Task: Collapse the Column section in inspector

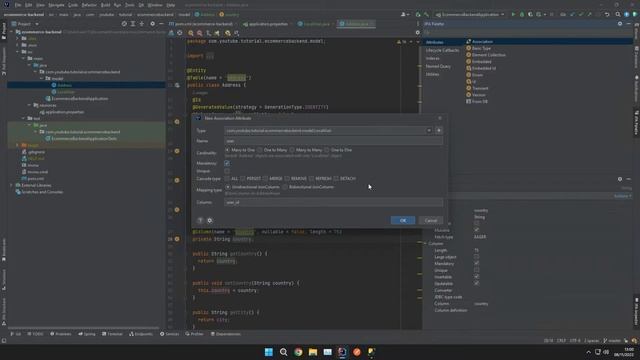Action: coord(426,244)
